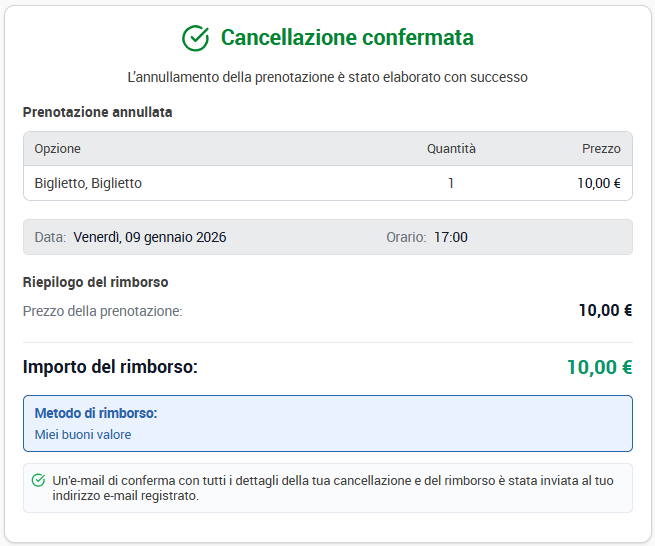The width and height of the screenshot is (655, 546).
Task: Click the 10,00 € ticket price in the table
Action: pyautogui.click(x=599, y=183)
